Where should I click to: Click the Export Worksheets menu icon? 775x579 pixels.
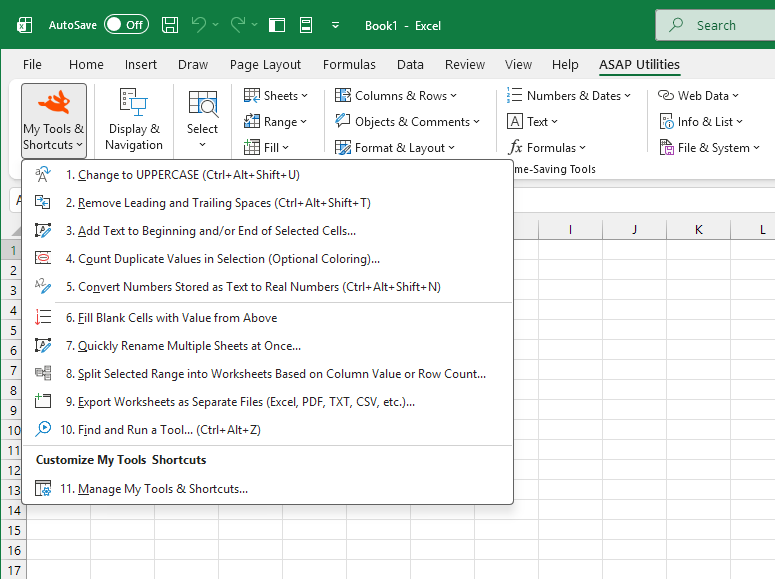click(43, 401)
